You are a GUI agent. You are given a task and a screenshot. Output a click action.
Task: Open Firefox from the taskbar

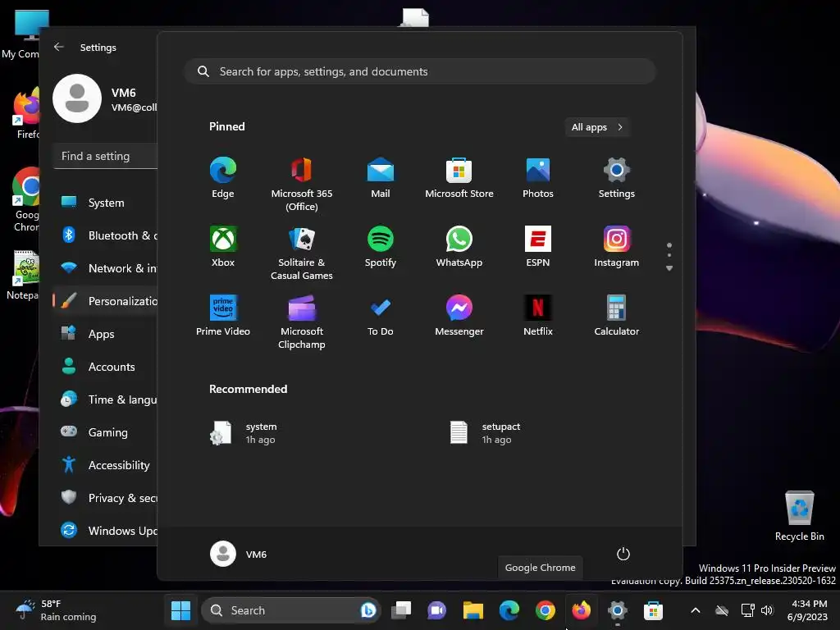[x=582, y=610]
